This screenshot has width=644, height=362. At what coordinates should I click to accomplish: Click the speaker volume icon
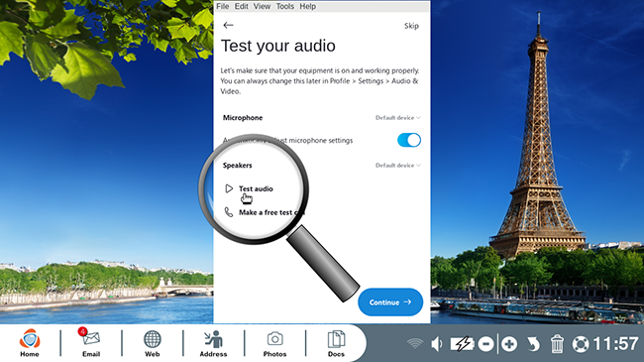pos(437,344)
